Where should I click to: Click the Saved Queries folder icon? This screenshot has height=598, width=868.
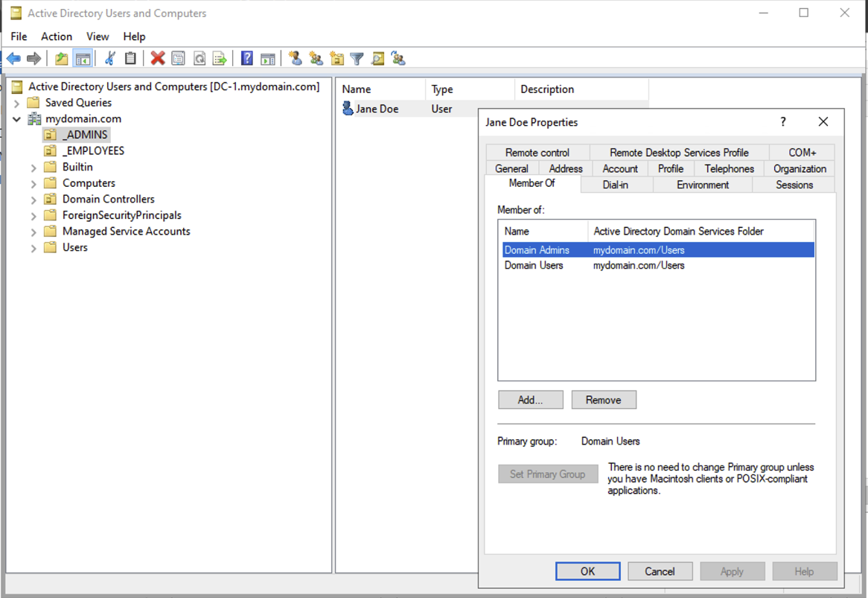pos(33,103)
